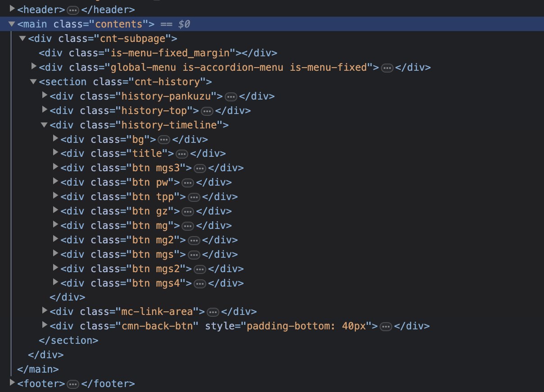The width and height of the screenshot is (544, 392).
Task: Expand the btn mgs2 div
Action: [x=56, y=269]
